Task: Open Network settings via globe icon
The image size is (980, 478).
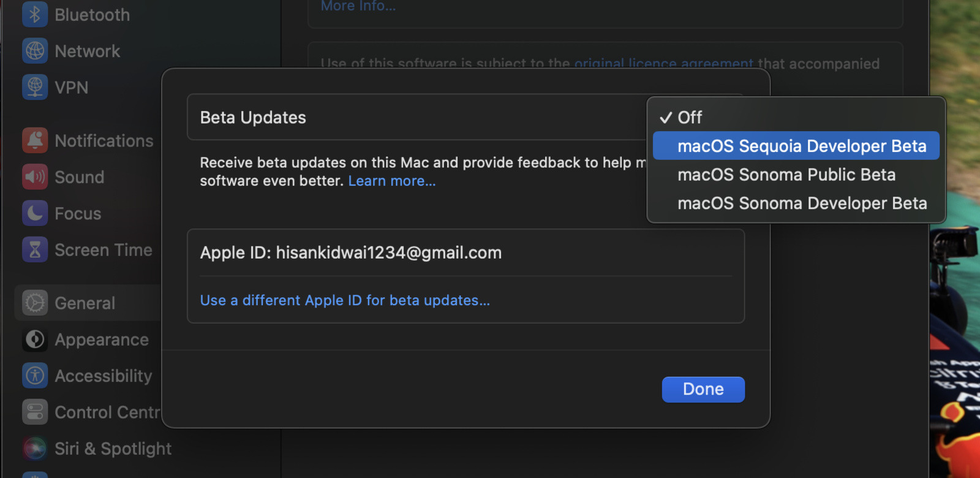Action: pyautogui.click(x=35, y=51)
